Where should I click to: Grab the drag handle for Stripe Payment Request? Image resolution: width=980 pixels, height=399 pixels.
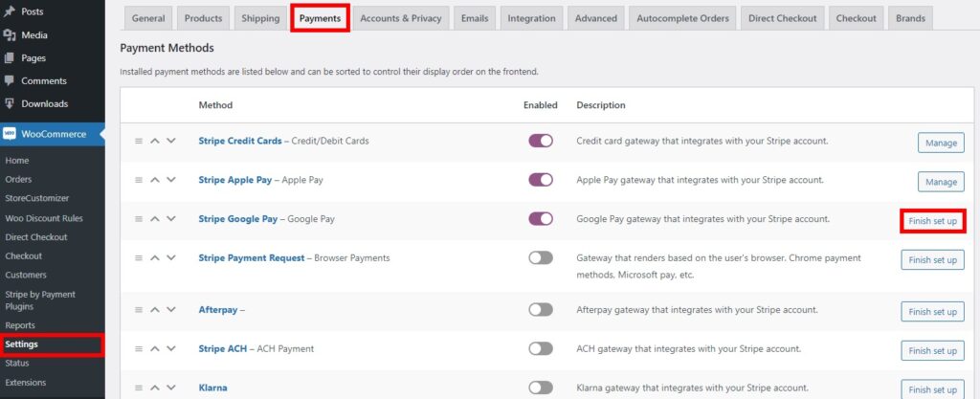(139, 258)
